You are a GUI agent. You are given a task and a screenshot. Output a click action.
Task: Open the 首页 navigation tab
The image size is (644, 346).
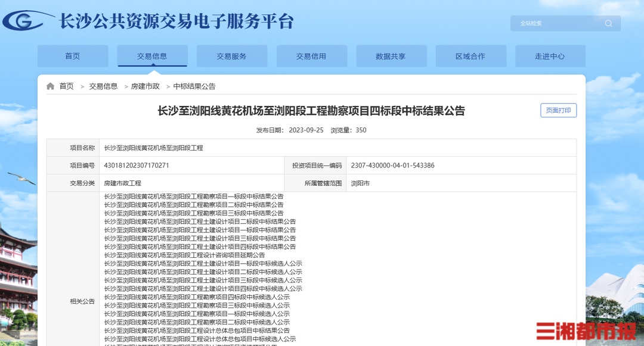(73, 56)
